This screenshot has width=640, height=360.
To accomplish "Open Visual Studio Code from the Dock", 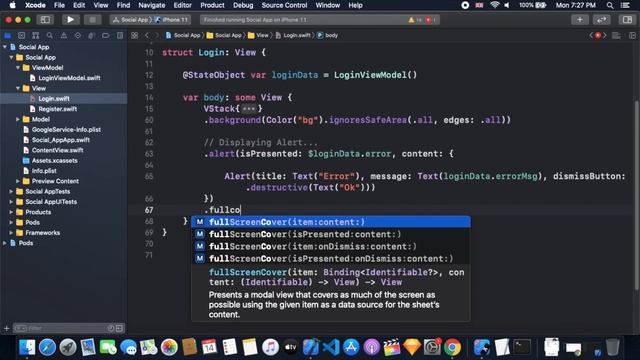I will coord(331,347).
